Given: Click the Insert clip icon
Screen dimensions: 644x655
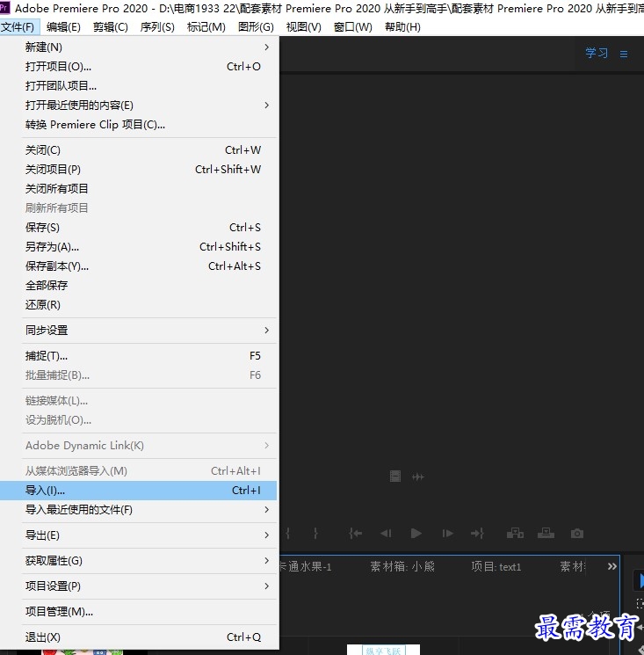Looking at the screenshot, I should (515, 534).
